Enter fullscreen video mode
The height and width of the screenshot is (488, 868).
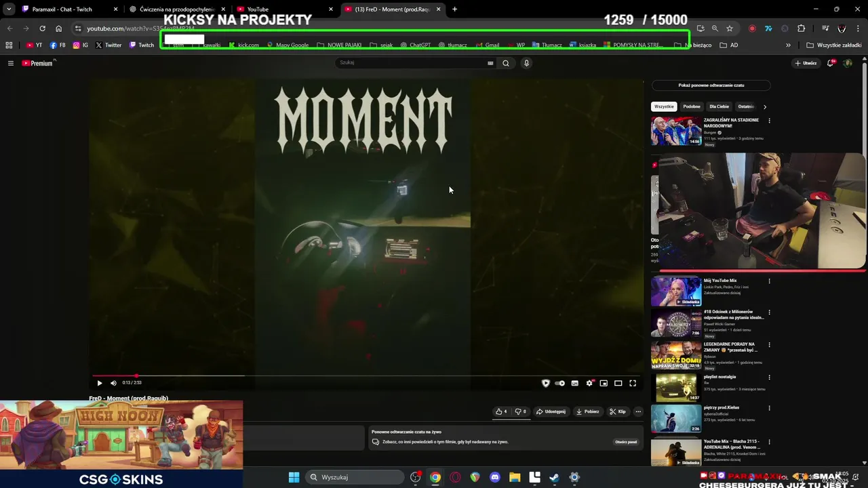633,383
